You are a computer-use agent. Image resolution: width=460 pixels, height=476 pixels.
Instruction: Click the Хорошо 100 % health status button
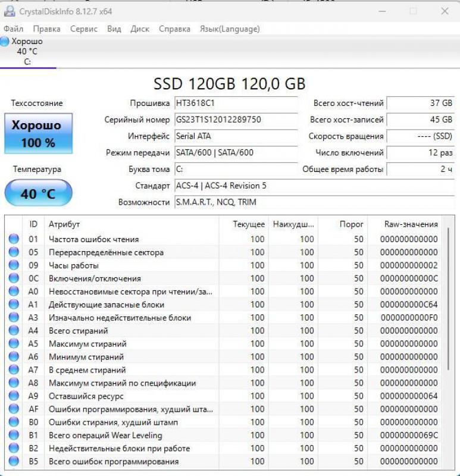pyautogui.click(x=38, y=133)
